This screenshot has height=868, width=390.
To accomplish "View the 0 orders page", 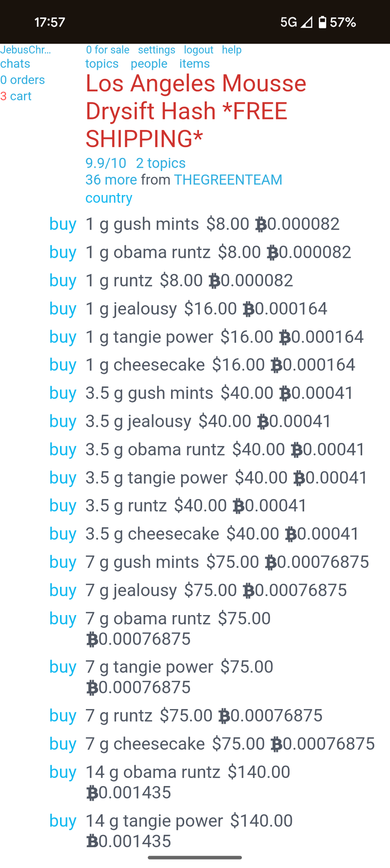I will coord(22,80).
